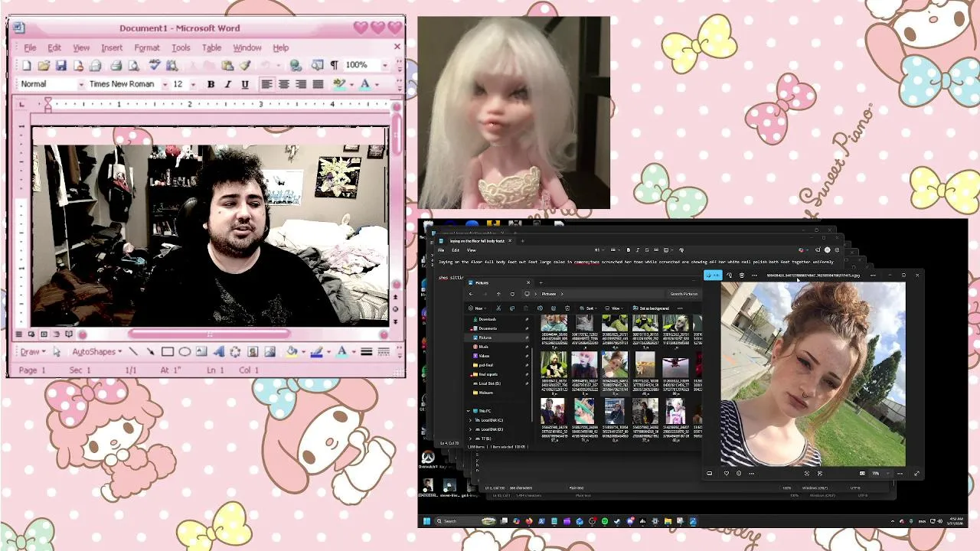This screenshot has height=551, width=980.
Task: Enable Justify paragraph alignment
Action: (x=318, y=84)
